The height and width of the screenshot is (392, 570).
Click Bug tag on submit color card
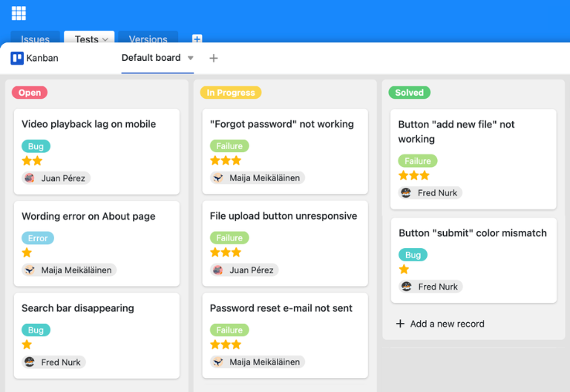coord(413,255)
